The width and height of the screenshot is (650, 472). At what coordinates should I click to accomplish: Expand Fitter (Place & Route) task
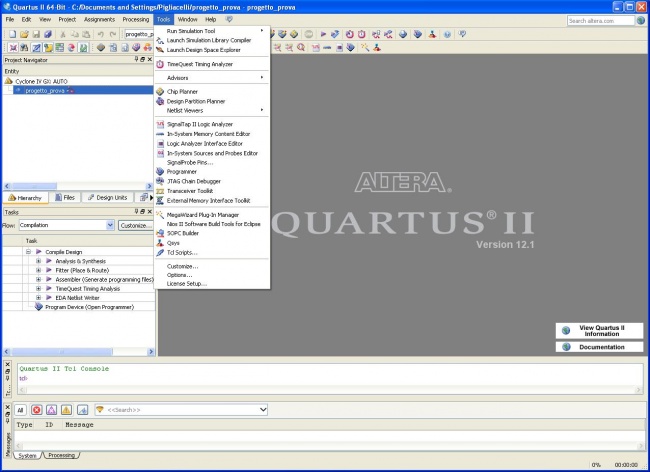coord(39,270)
